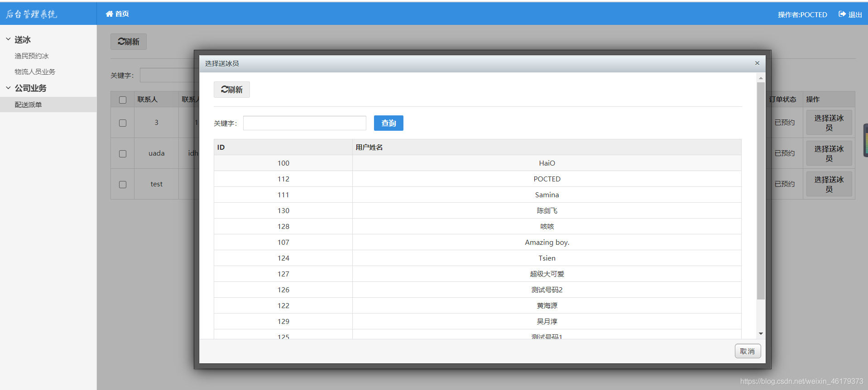Screen dimensions: 868x390
Task: Select user 咳咳 in the list
Action: pyautogui.click(x=547, y=226)
